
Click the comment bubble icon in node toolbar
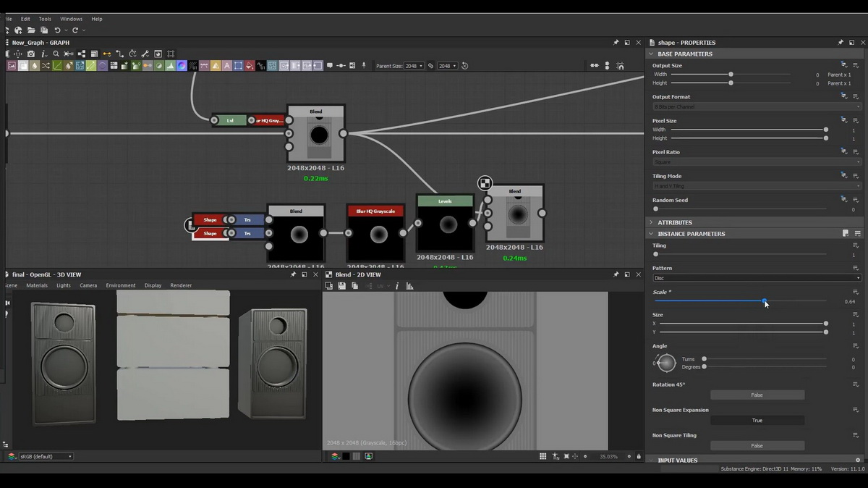click(x=330, y=66)
